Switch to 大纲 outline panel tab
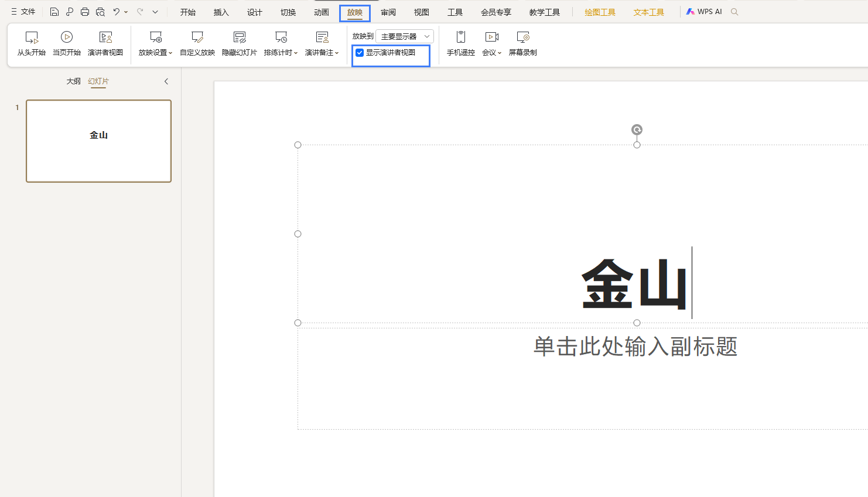The width and height of the screenshot is (868, 497). [x=74, y=81]
